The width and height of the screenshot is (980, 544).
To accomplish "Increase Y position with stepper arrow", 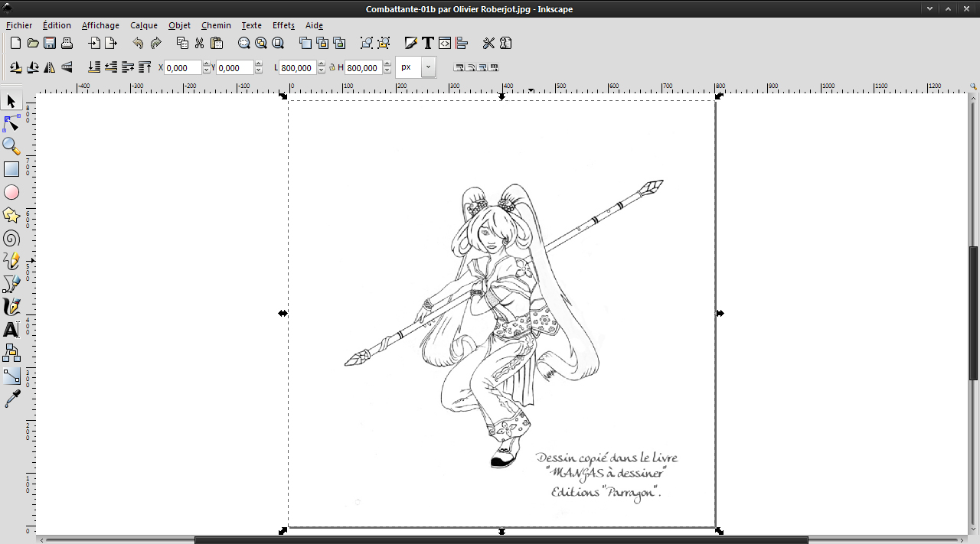I will pyautogui.click(x=258, y=64).
